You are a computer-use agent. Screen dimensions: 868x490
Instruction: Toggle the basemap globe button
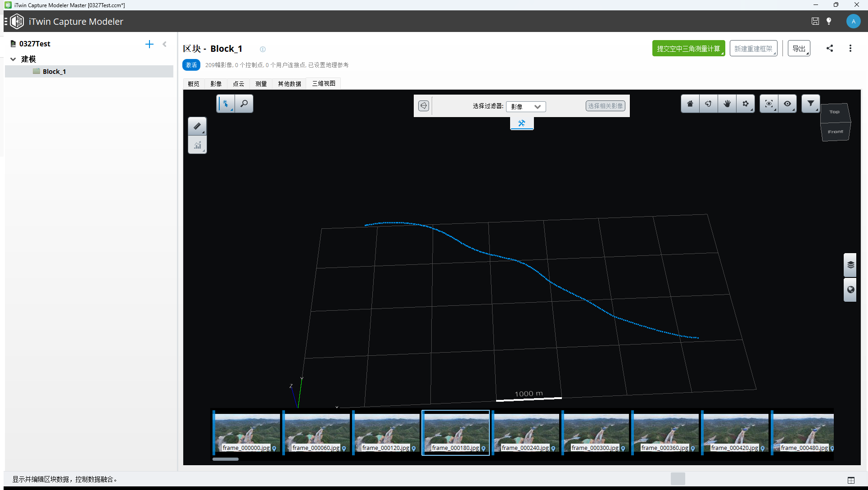[x=850, y=290]
